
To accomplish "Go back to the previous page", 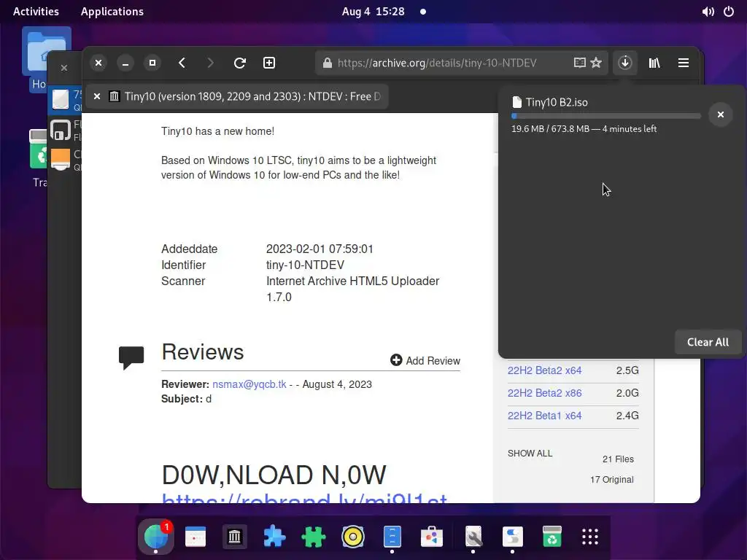I will [182, 63].
